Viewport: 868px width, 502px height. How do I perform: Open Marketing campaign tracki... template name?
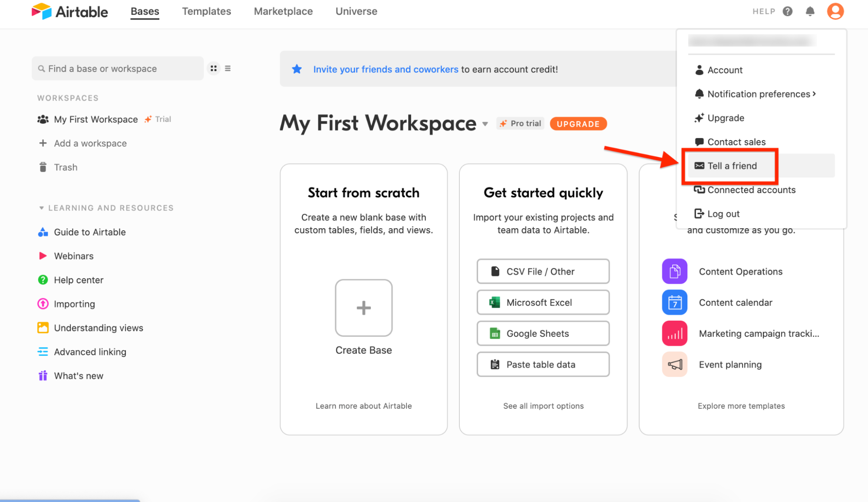[759, 334]
